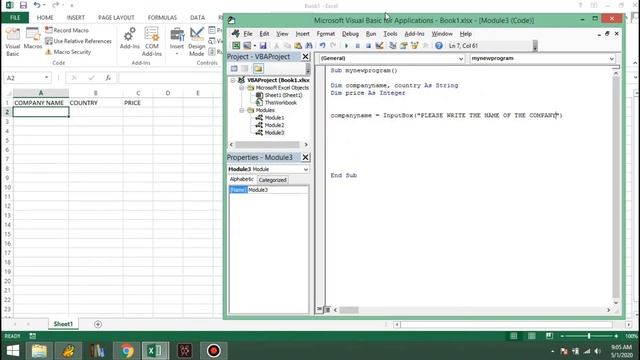Open VBA Help question mark icon

coord(439,46)
